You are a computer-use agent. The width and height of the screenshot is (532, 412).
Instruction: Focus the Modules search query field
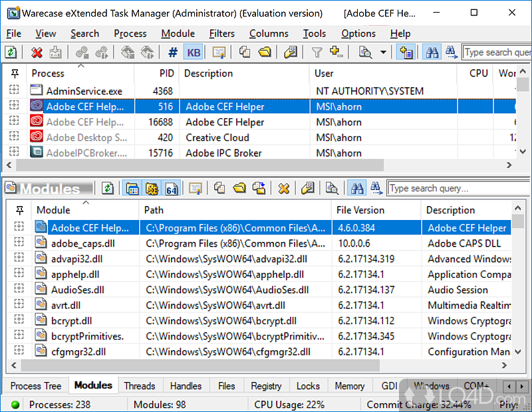459,188
